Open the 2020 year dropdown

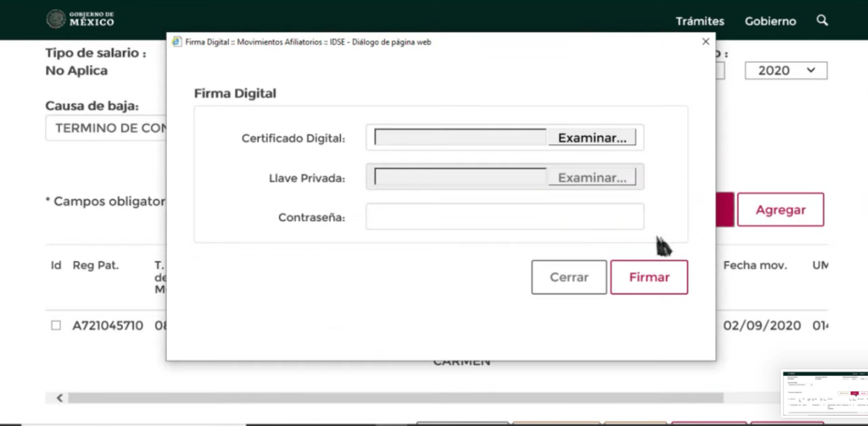tap(786, 70)
